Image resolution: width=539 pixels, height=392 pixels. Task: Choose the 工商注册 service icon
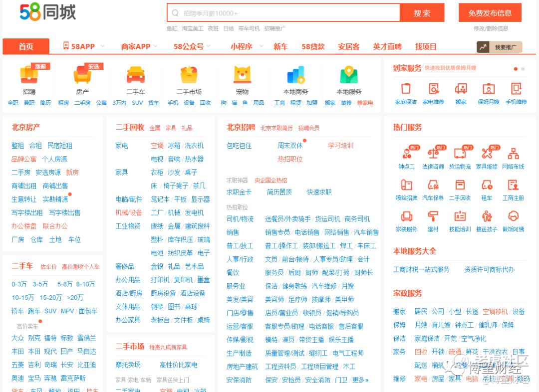(x=513, y=185)
